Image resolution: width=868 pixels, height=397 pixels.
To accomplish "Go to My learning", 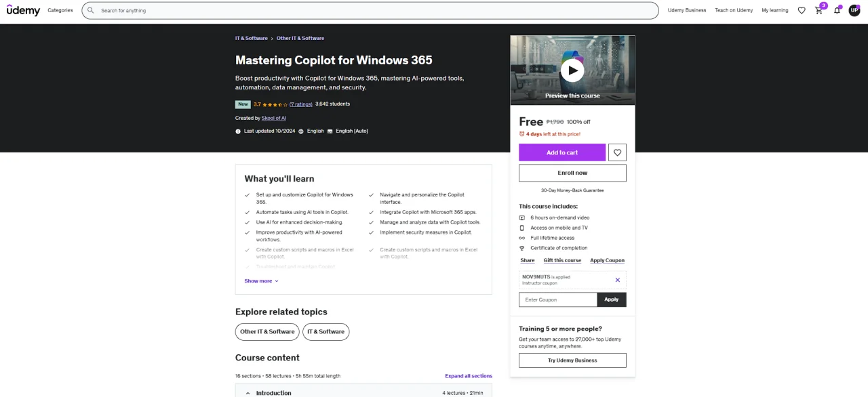I will tap(775, 10).
